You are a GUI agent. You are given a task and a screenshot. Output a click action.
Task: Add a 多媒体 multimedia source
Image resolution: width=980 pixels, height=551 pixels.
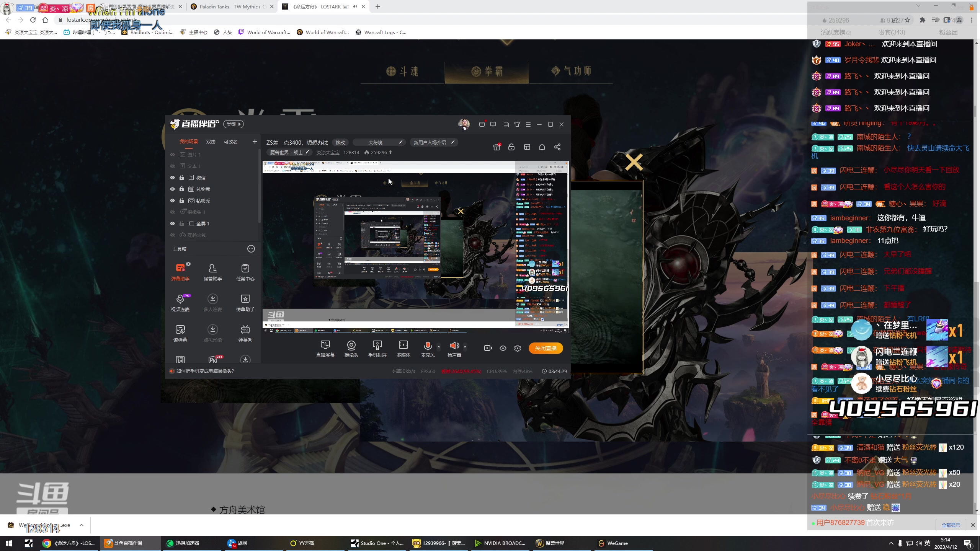tap(403, 349)
